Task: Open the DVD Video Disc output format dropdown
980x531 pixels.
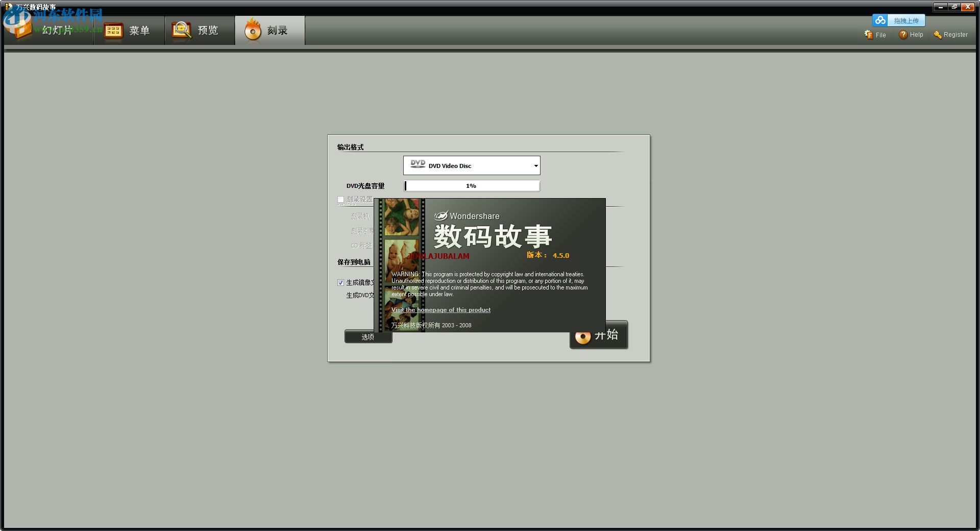Action: [x=471, y=165]
